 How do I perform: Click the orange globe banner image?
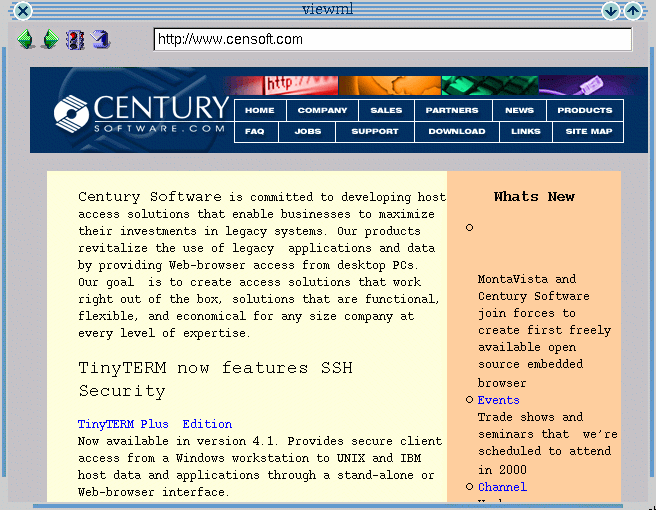390,85
